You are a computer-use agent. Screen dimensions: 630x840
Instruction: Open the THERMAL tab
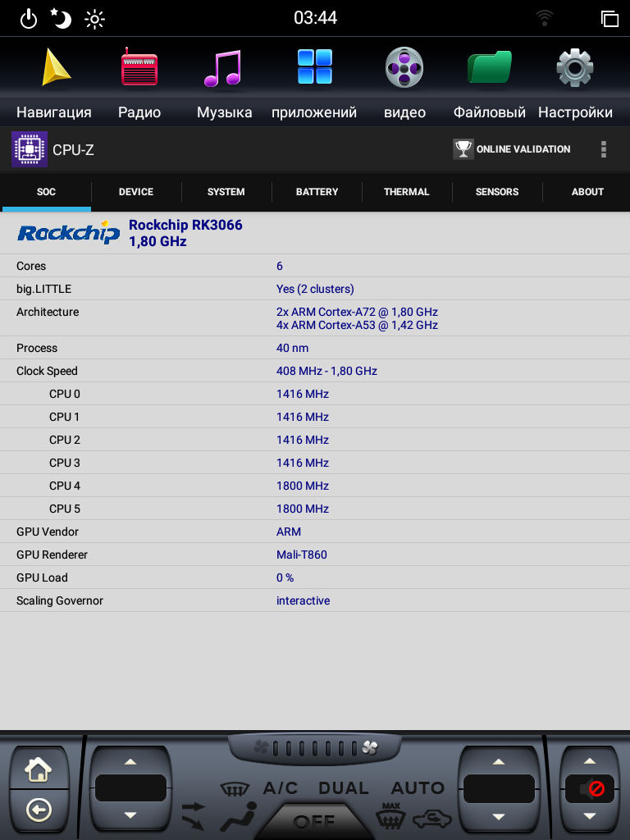tap(407, 192)
